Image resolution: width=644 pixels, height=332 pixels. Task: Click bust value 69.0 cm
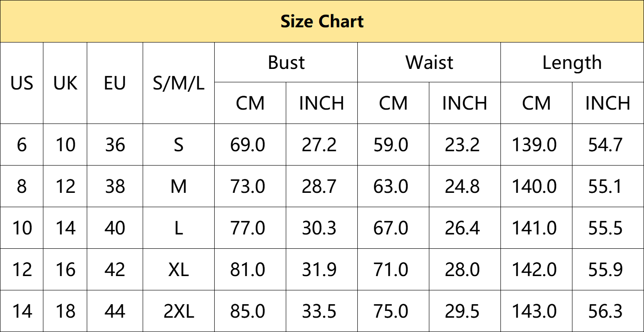point(248,145)
